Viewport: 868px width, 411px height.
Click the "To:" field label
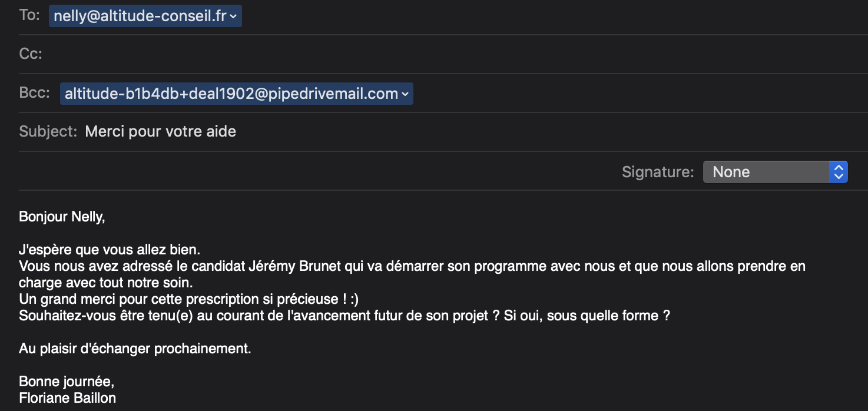tap(29, 15)
